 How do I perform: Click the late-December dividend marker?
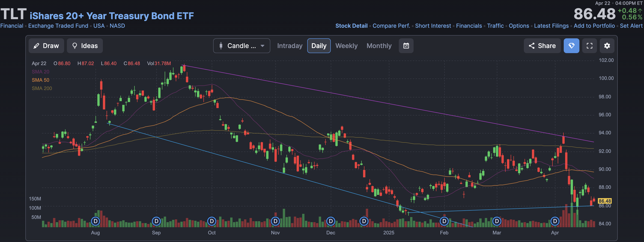pos(364,221)
